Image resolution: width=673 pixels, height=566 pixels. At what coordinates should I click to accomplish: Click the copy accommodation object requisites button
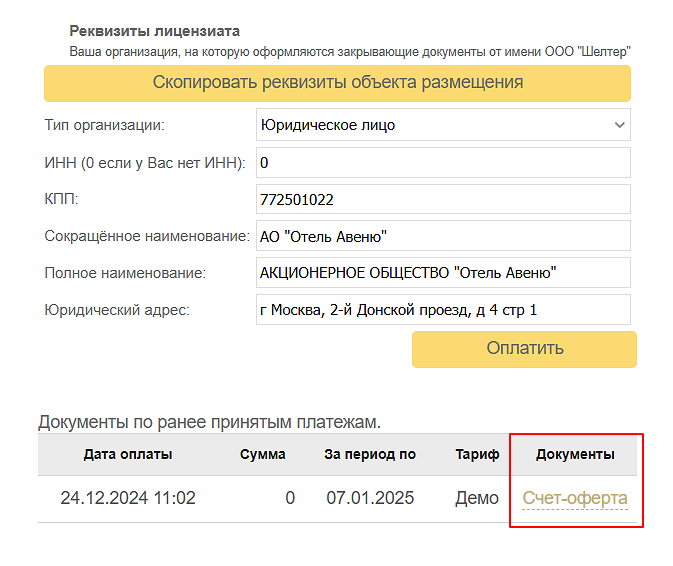[337, 83]
